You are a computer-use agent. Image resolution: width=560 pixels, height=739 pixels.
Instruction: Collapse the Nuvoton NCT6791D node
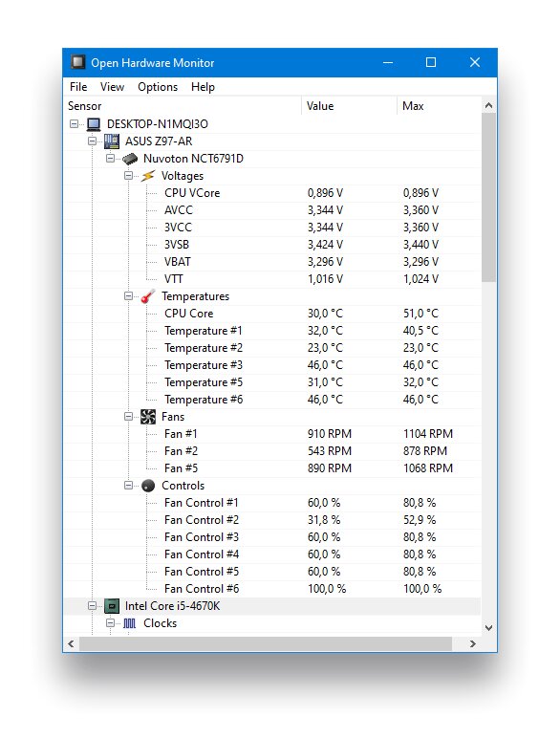click(x=110, y=159)
